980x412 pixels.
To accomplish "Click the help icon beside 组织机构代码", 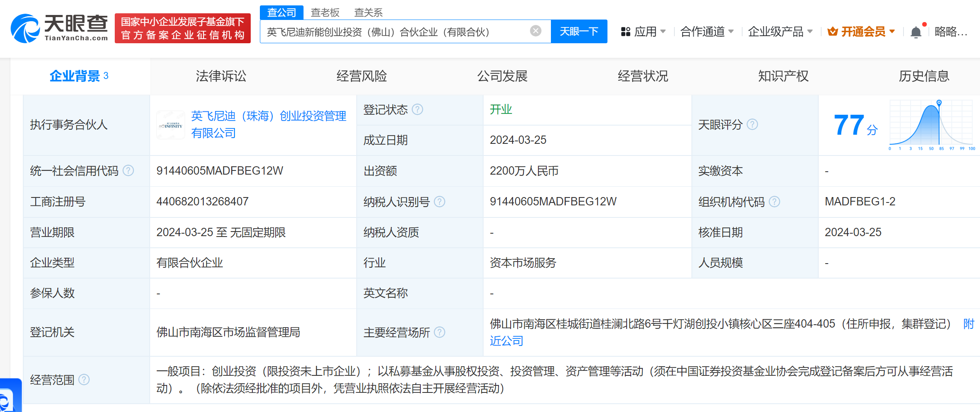I will tap(774, 202).
